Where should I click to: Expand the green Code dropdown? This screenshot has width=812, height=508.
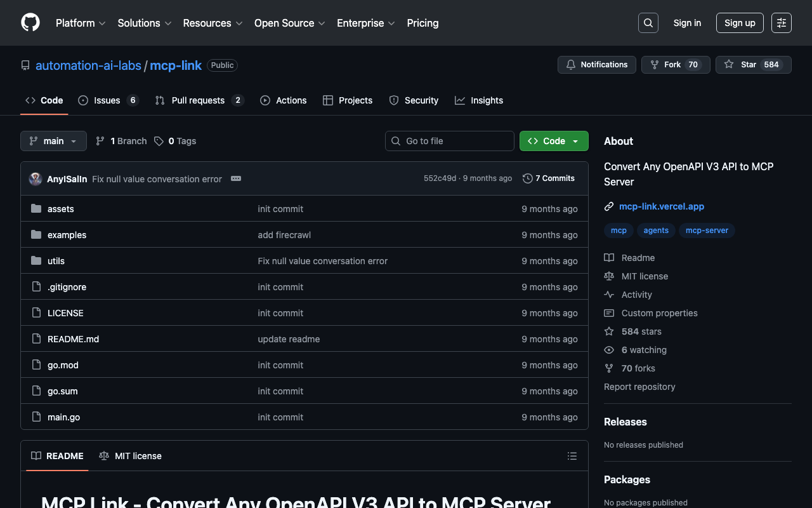(x=553, y=141)
